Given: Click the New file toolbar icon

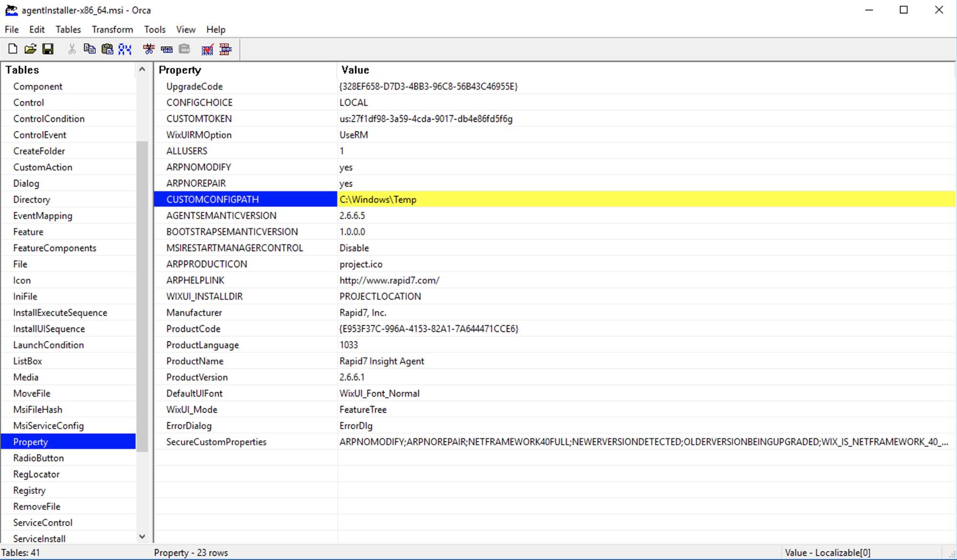Looking at the screenshot, I should click(x=13, y=49).
